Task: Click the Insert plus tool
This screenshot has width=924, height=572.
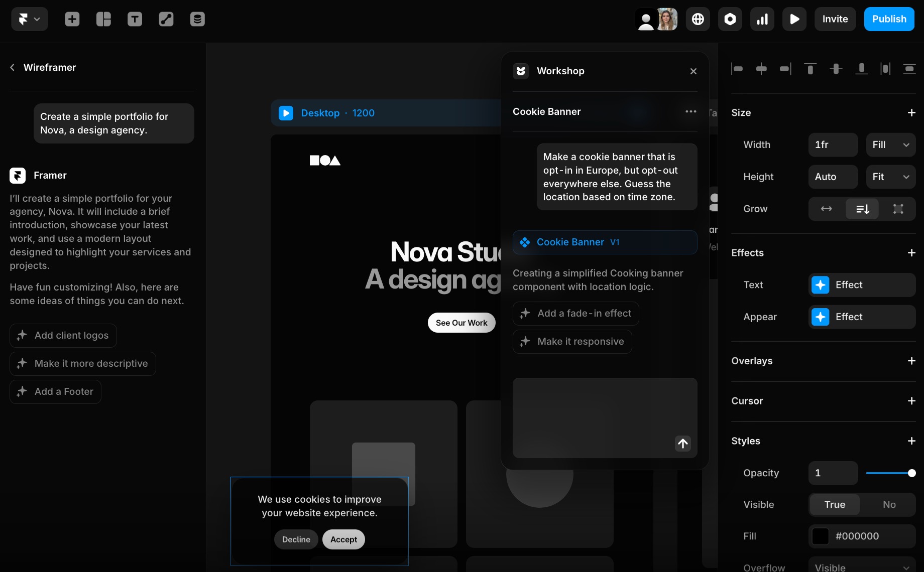Action: 72,19
